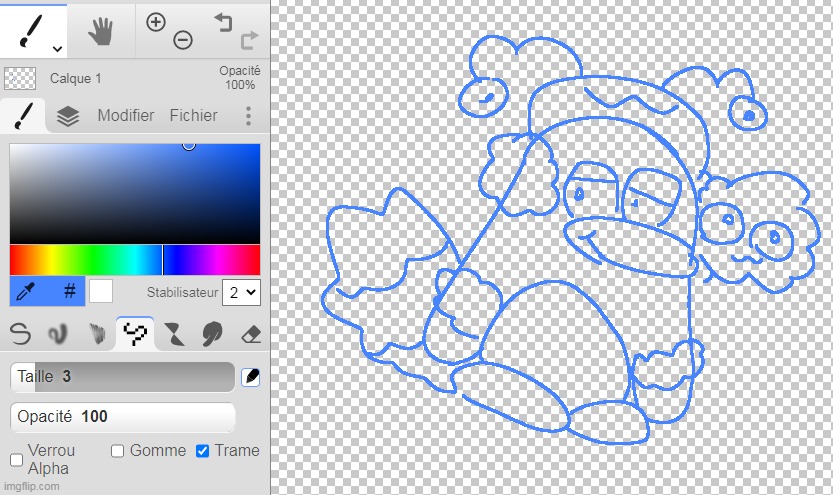Choose the blend brush icon
Viewport: 833px width, 495px height.
pyautogui.click(x=58, y=334)
